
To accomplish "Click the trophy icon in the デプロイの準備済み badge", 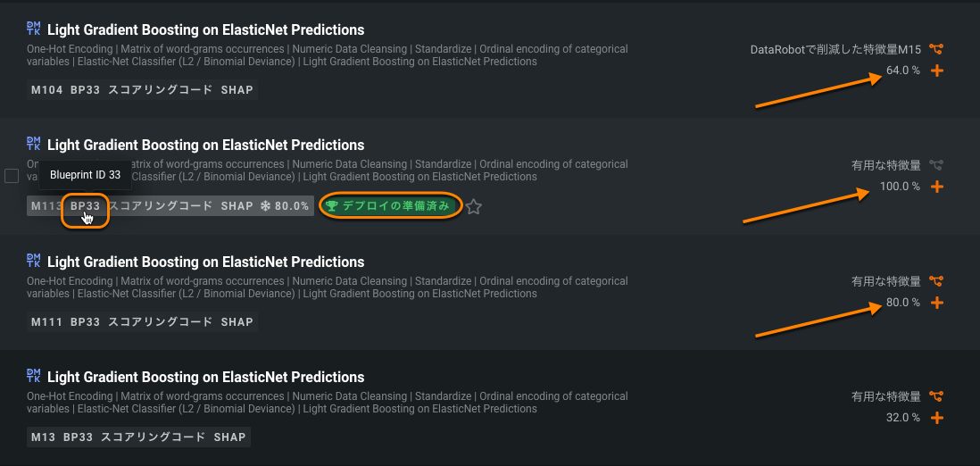I will [x=332, y=206].
